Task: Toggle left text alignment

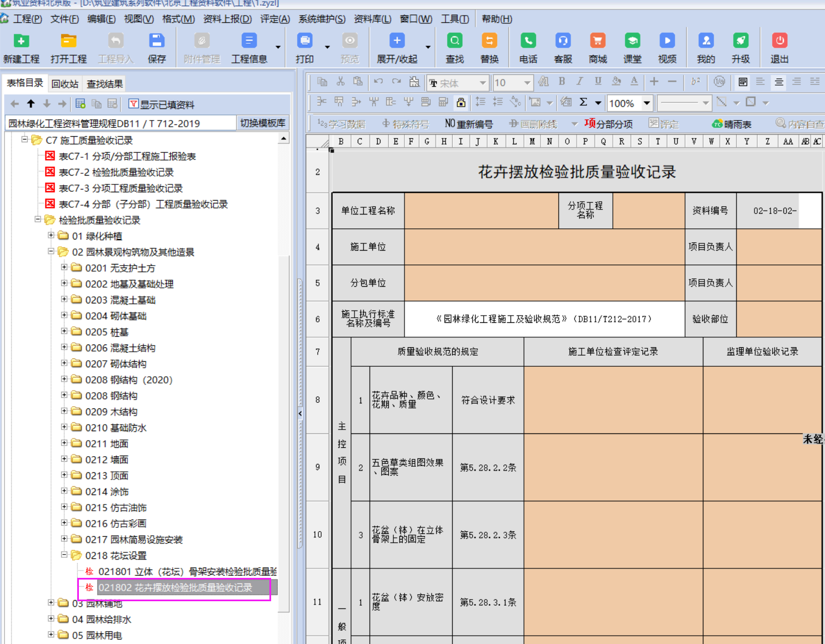Action: pyautogui.click(x=761, y=82)
